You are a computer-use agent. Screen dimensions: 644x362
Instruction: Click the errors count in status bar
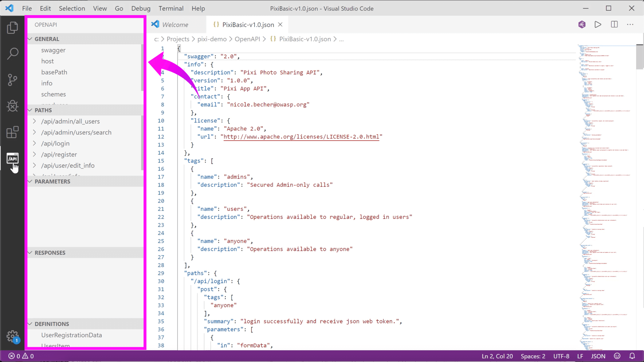coord(14,356)
